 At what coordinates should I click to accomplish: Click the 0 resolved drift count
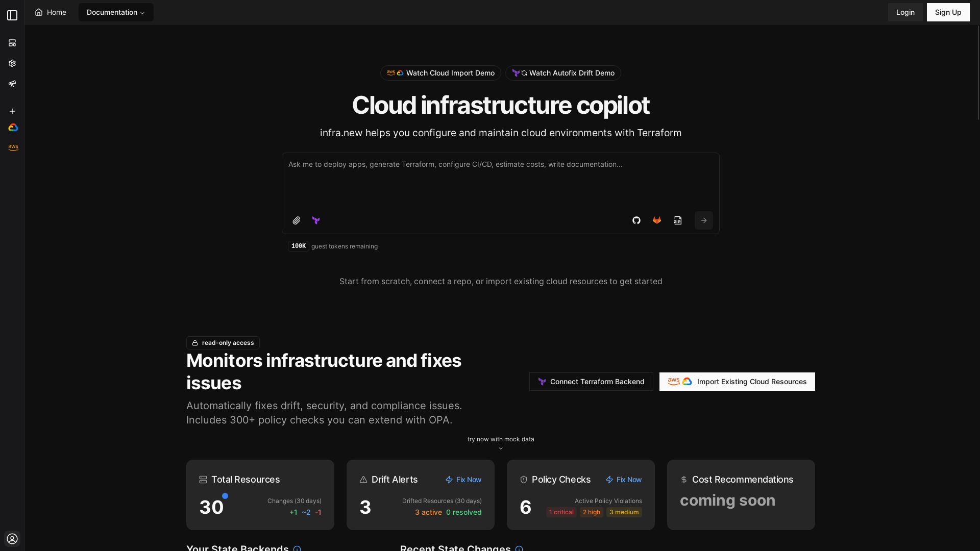(x=464, y=512)
